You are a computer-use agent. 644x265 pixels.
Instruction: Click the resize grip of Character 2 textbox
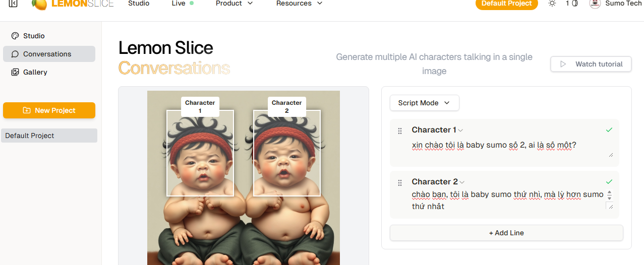click(x=610, y=206)
